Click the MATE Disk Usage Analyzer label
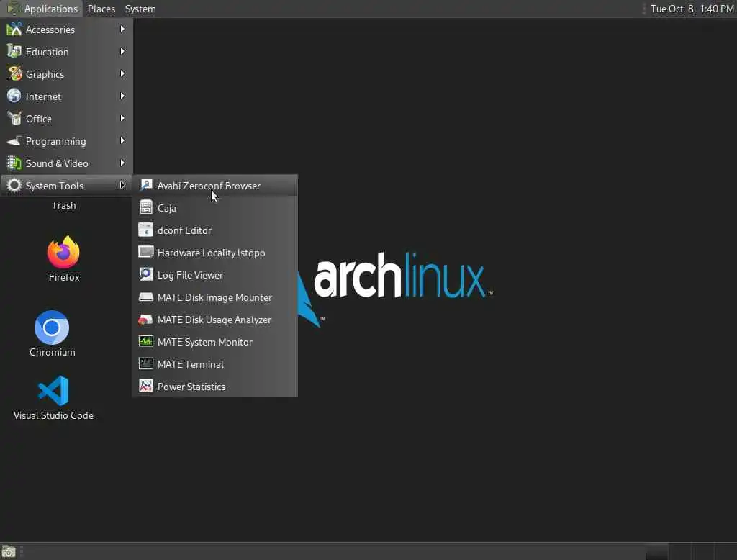The image size is (737, 560). click(x=214, y=320)
